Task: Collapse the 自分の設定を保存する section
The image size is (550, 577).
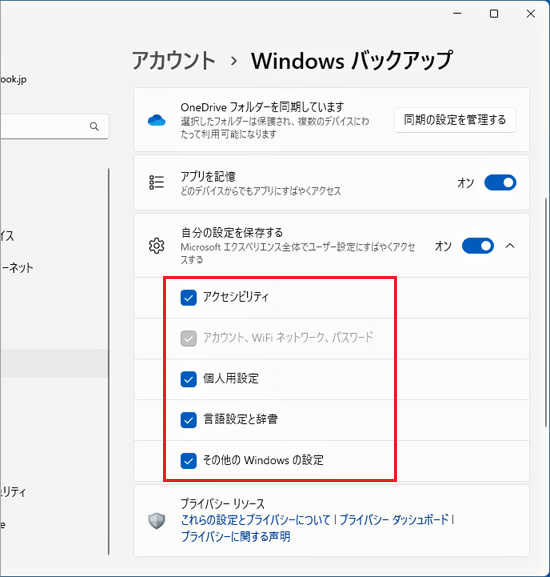Action: coord(510,246)
